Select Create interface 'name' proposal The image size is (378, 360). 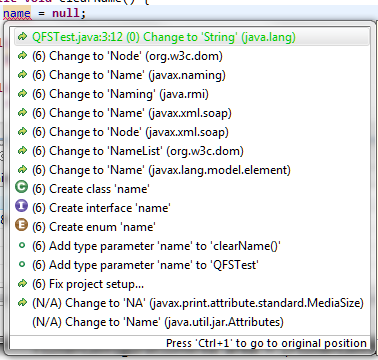[101, 208]
